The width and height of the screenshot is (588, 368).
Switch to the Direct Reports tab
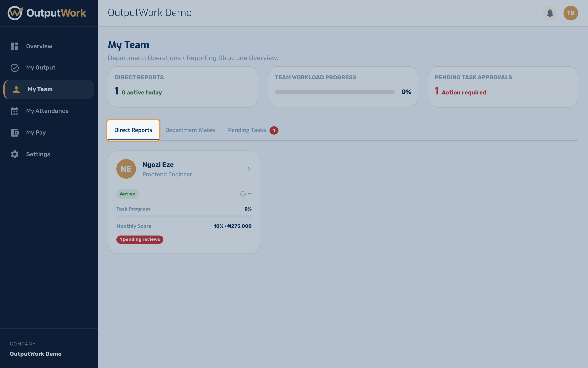pyautogui.click(x=133, y=130)
